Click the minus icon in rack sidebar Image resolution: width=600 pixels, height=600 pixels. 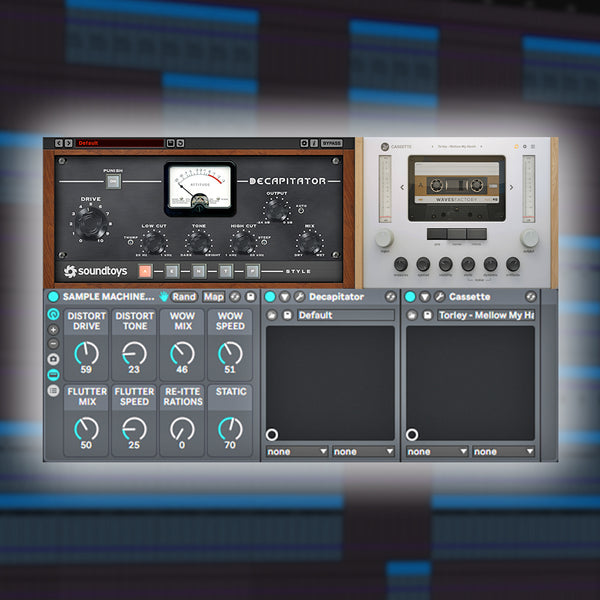click(x=54, y=344)
